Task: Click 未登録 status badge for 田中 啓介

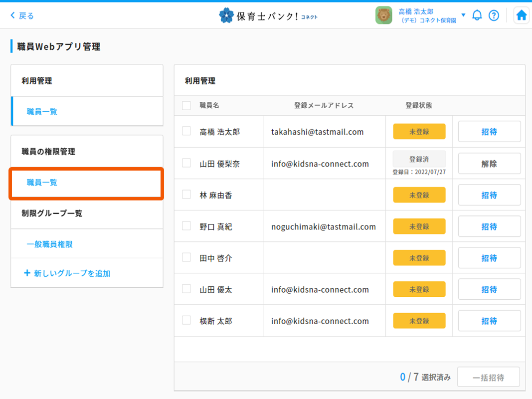Action: (419, 258)
